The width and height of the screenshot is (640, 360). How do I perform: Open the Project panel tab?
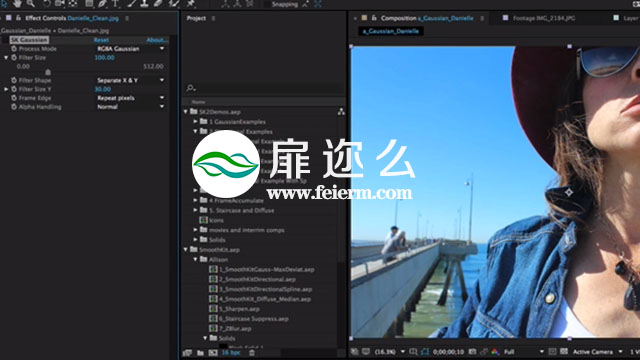pos(196,18)
